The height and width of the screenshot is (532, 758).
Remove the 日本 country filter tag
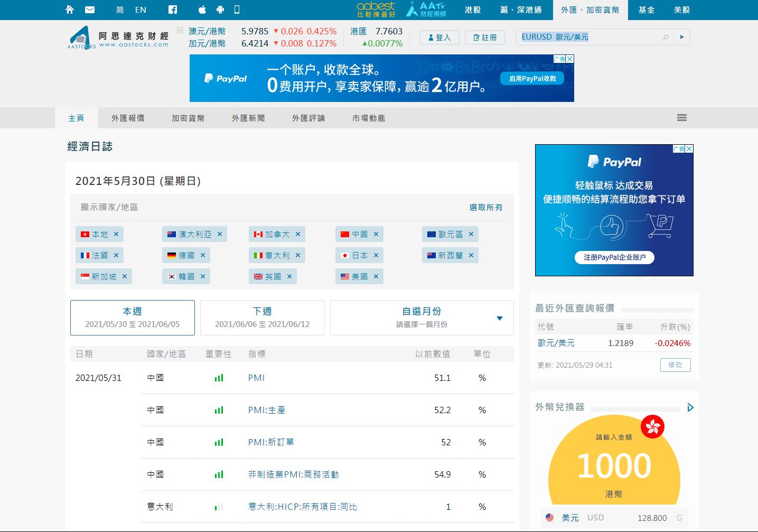pyautogui.click(x=376, y=255)
